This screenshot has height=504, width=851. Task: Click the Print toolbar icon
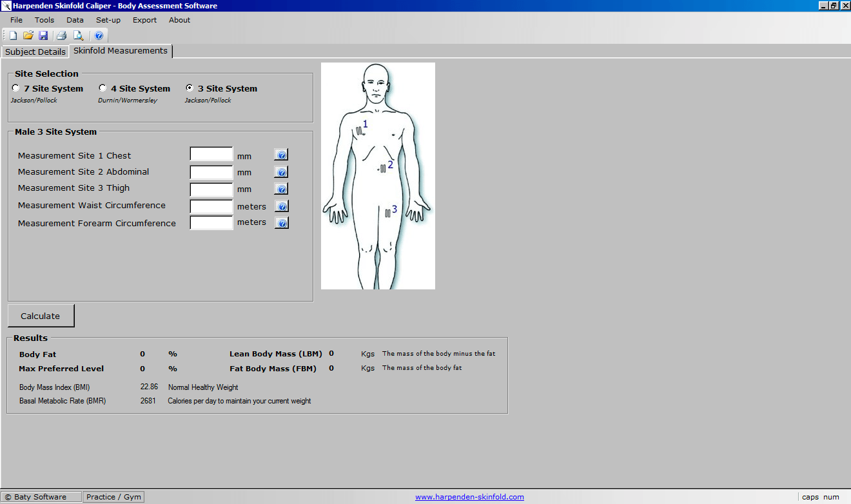point(62,35)
